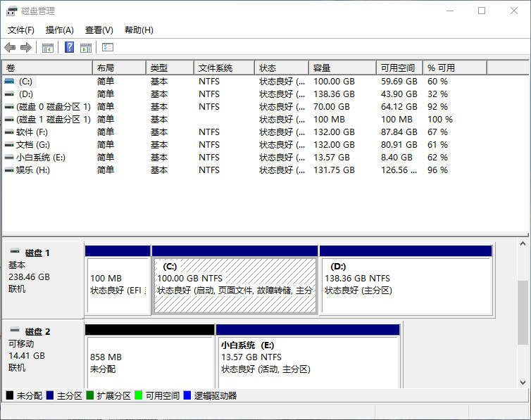Open the 文件(F) menu
This screenshot has width=531, height=420.
21,30
